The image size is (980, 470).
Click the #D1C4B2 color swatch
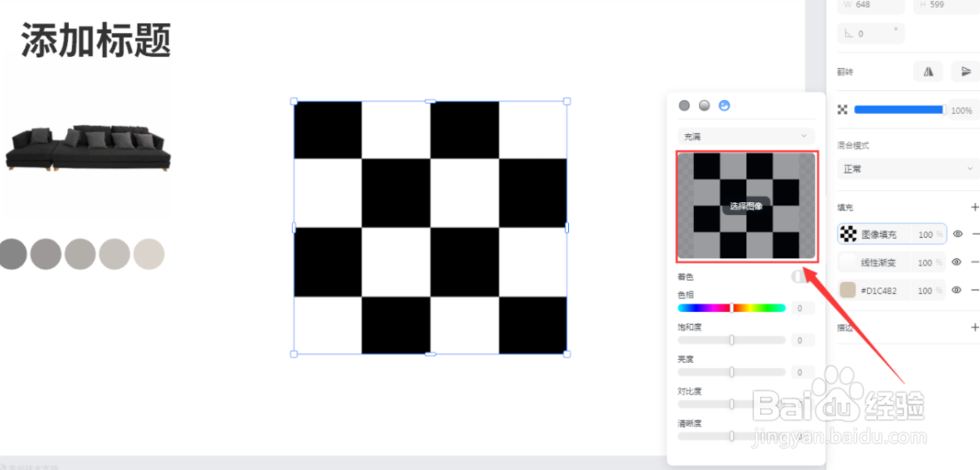[x=848, y=291]
